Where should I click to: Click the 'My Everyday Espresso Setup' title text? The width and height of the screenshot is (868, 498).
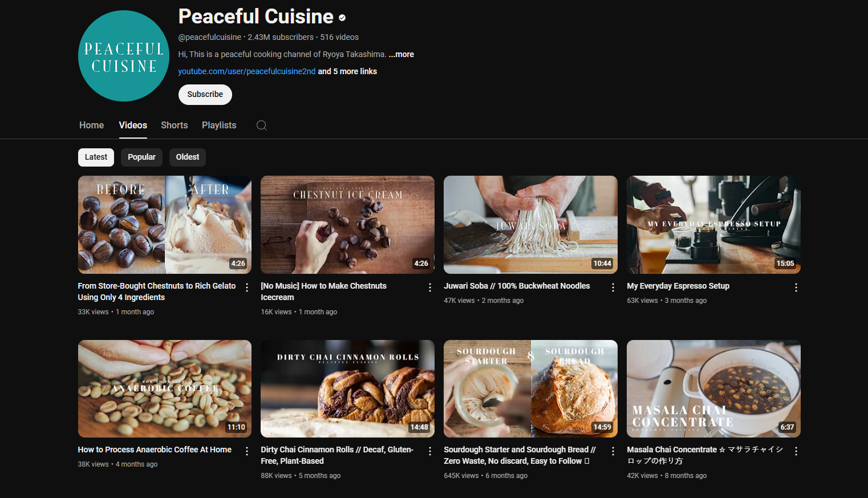pyautogui.click(x=678, y=286)
